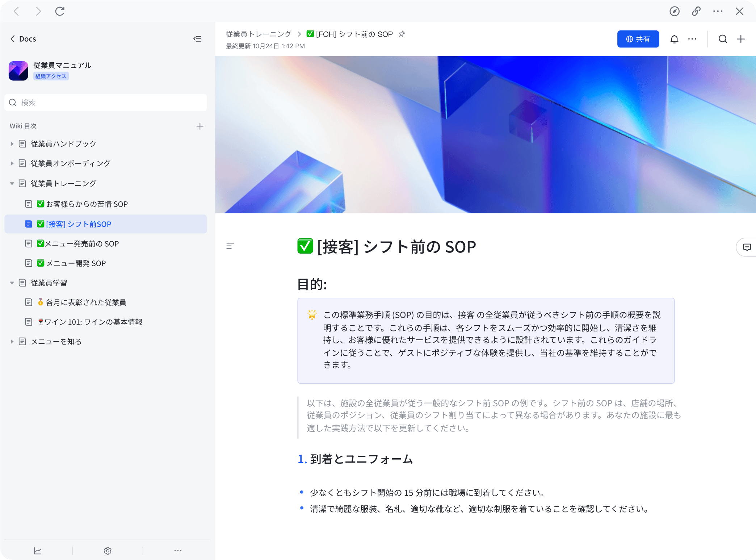Open the compass discover icon in the title bar

click(x=675, y=11)
